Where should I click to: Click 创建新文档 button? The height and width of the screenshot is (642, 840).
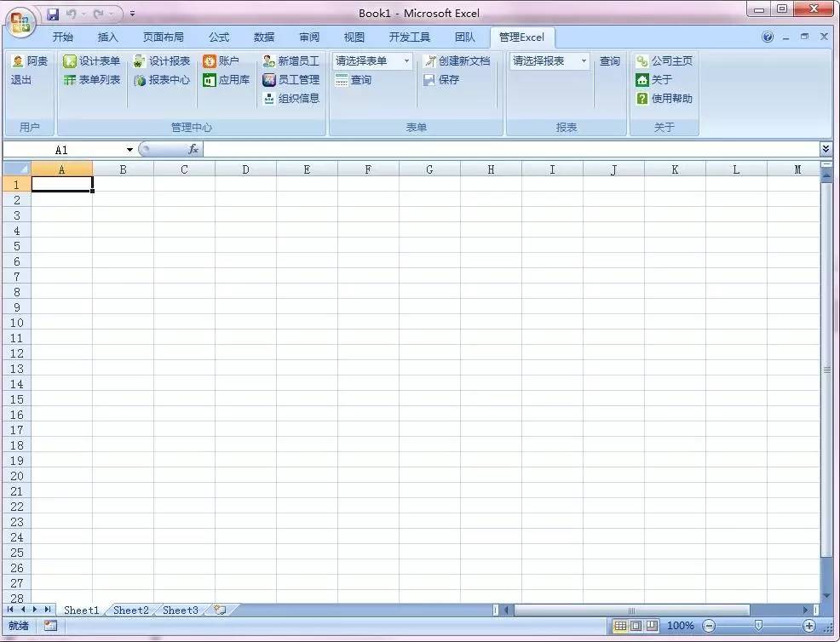click(x=457, y=61)
